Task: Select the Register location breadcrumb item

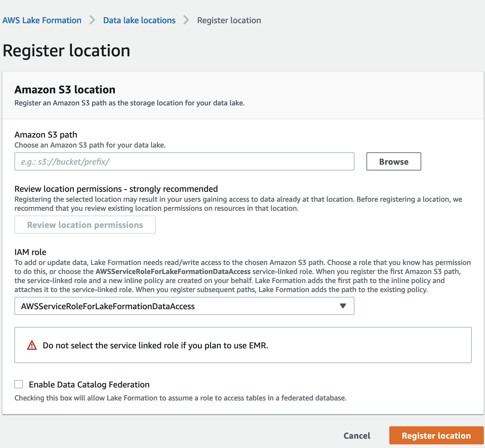Action: [x=229, y=20]
